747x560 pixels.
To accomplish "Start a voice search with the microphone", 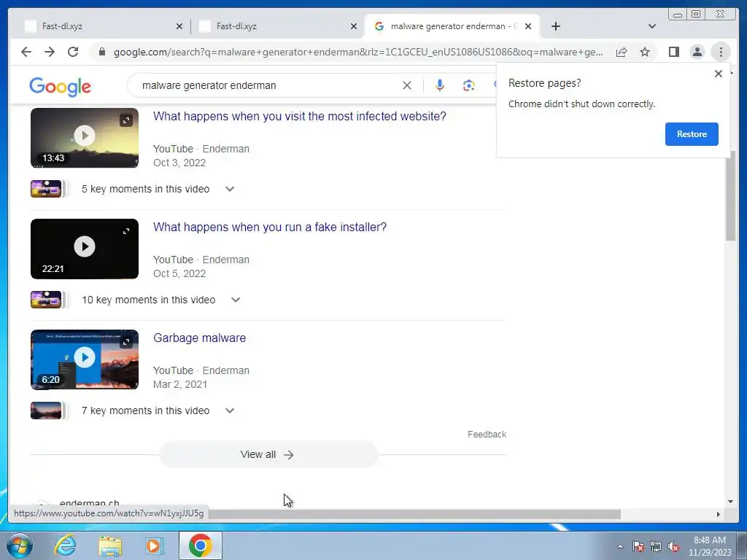I will [440, 85].
